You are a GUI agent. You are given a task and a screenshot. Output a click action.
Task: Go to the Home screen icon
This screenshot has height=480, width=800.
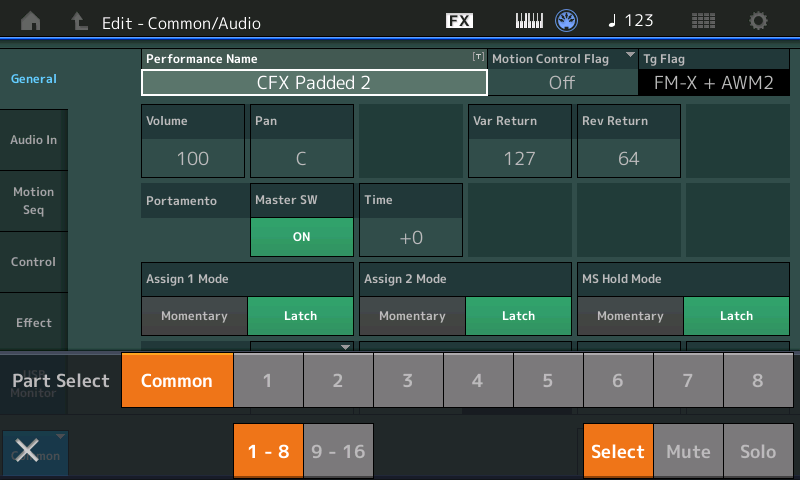pos(32,21)
